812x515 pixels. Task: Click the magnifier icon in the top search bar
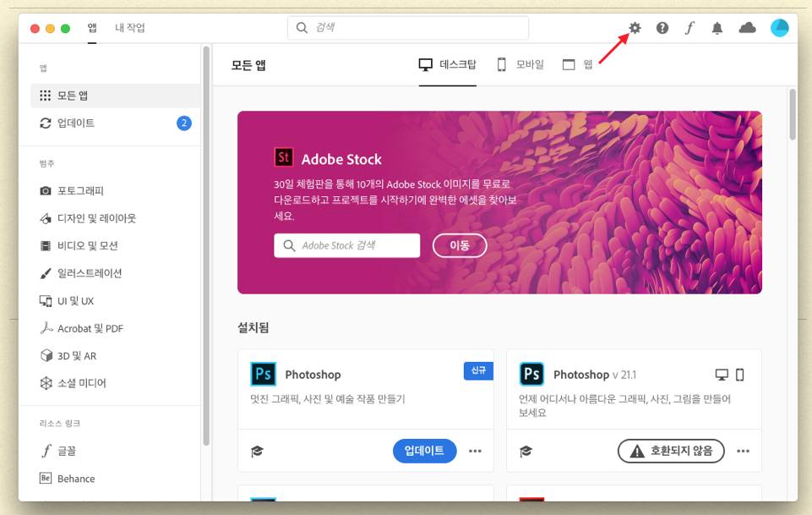[302, 27]
